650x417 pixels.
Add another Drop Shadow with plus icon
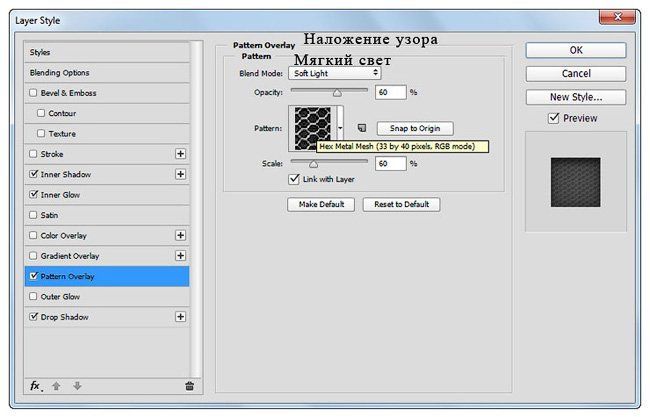click(180, 317)
